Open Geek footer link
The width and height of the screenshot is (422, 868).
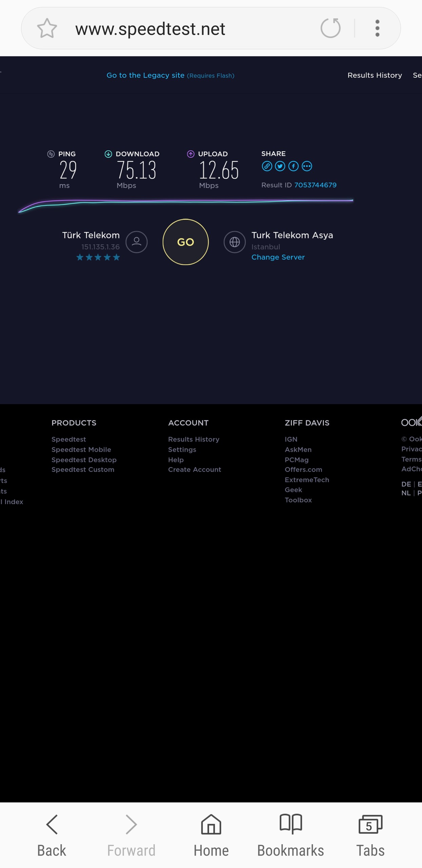(293, 490)
